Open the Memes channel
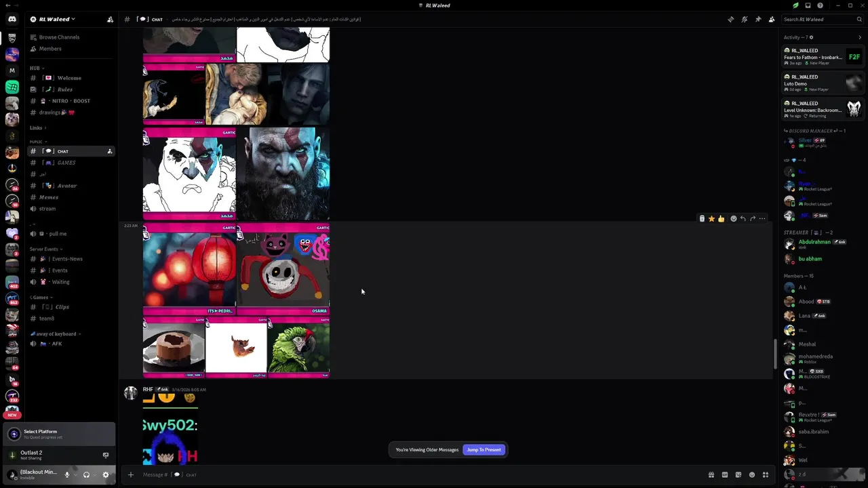This screenshot has width=868, height=488. pyautogui.click(x=71, y=197)
